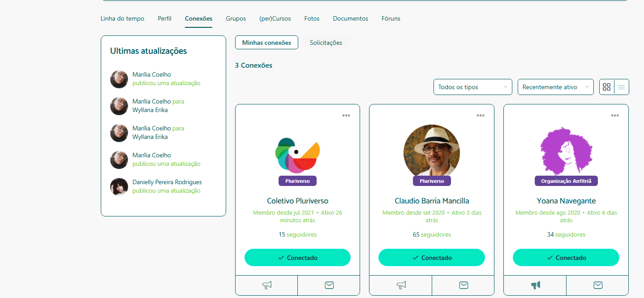Click Conectado button on Coletivo Pluriverso

point(297,258)
